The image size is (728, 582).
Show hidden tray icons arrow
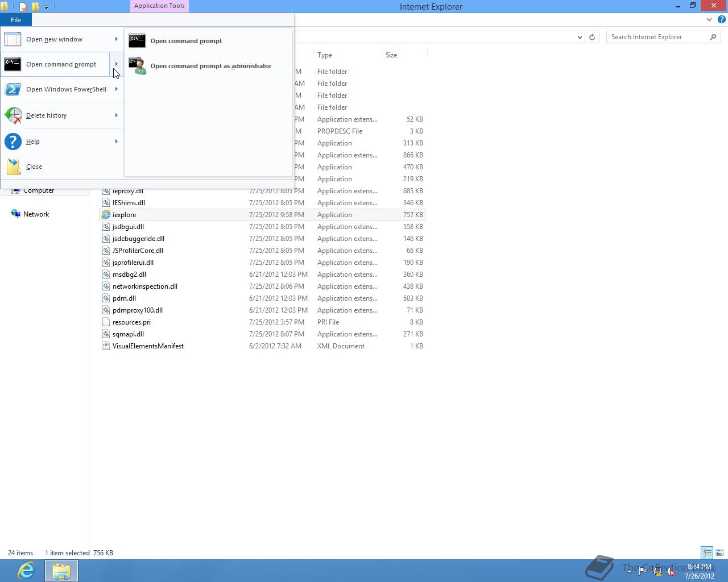(629, 571)
